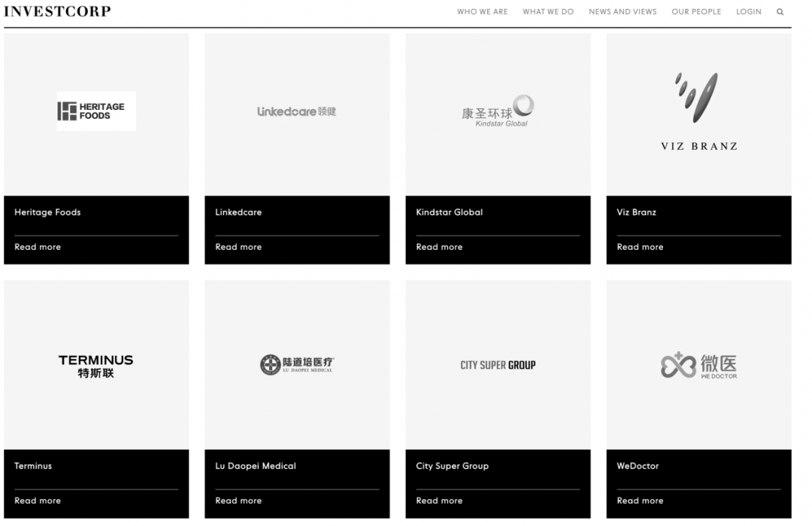812x526 pixels.
Task: Click the Viz Branz logo thumbnail
Action: (x=698, y=111)
